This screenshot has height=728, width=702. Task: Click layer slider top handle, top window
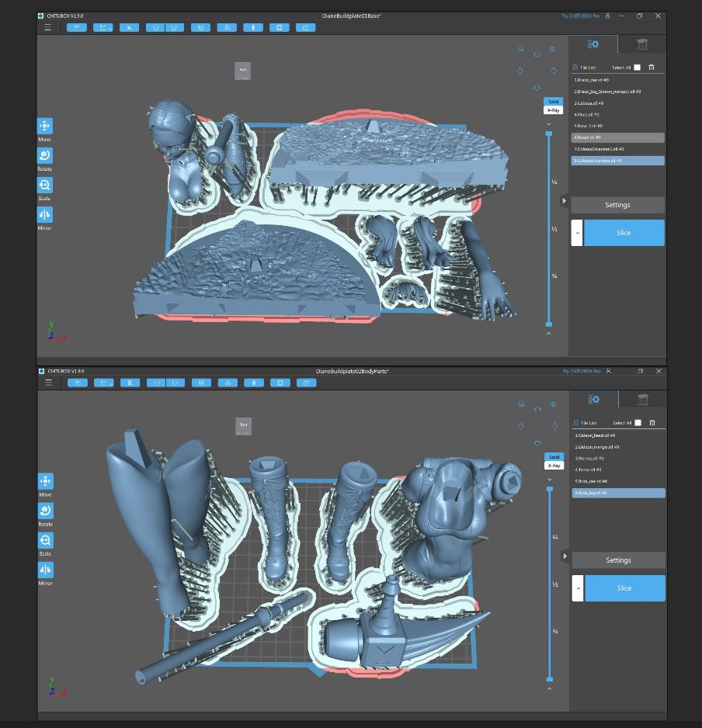pyautogui.click(x=549, y=133)
